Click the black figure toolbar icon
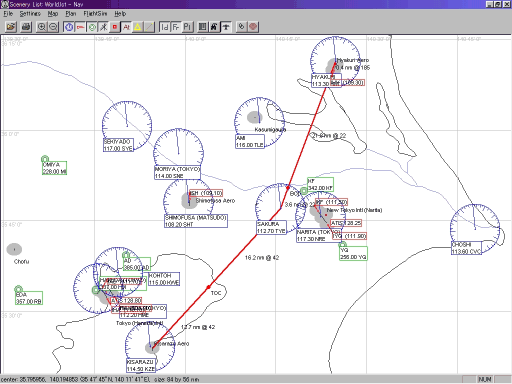The width and height of the screenshot is (512, 384). pyautogui.click(x=214, y=27)
